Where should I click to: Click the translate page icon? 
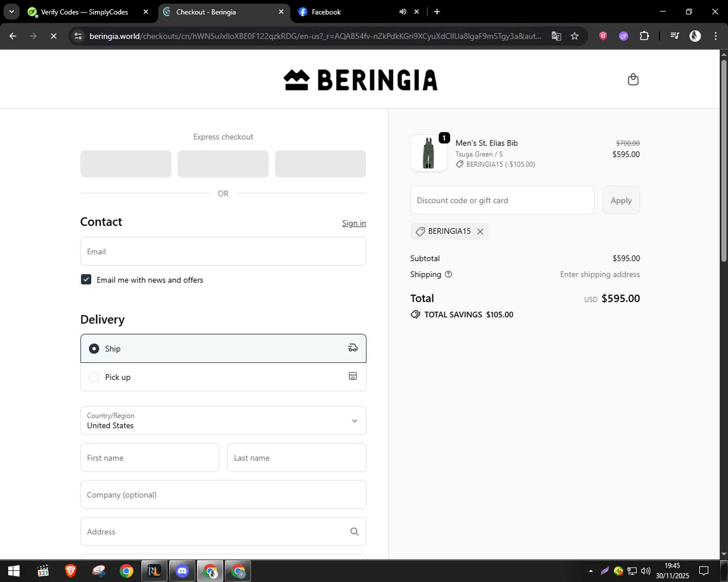(x=556, y=36)
